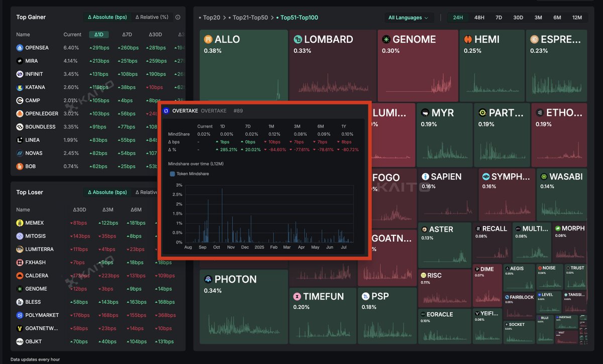Click the GENOME row name in Top Loser
Screen dimensions: 603x364
pos(36,289)
